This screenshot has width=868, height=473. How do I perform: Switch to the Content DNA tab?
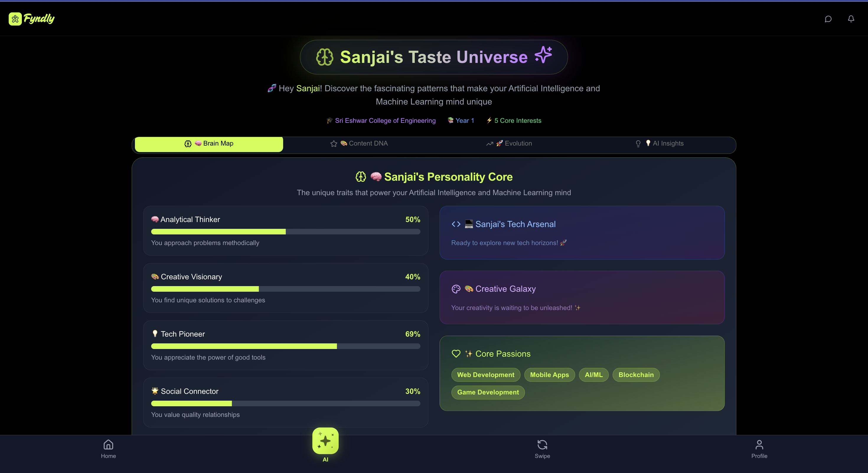(x=359, y=143)
